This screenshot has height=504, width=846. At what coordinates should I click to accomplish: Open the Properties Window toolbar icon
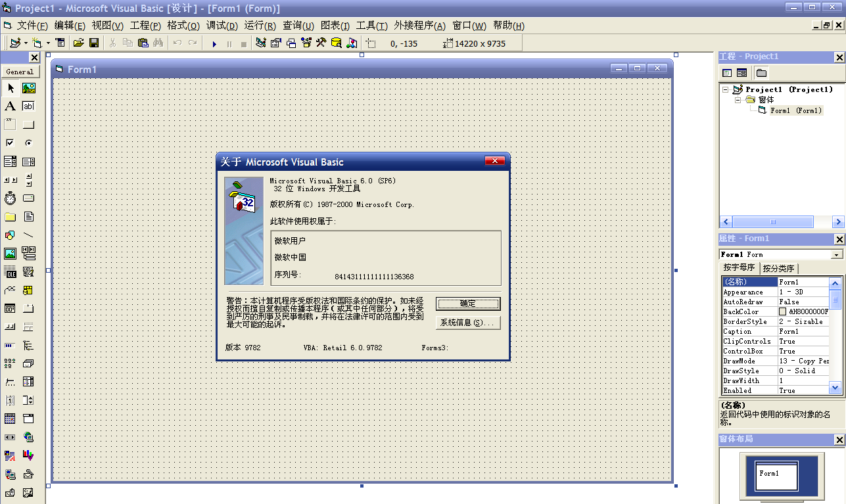click(275, 43)
